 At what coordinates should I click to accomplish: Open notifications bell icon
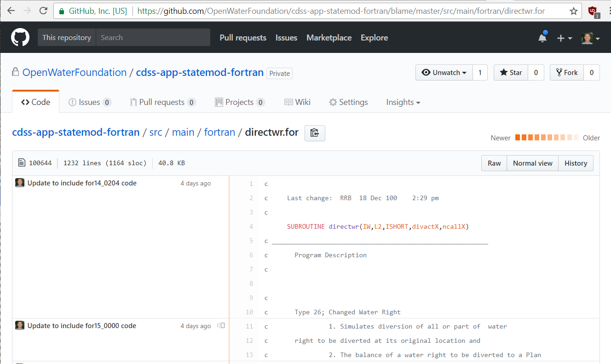(x=542, y=38)
